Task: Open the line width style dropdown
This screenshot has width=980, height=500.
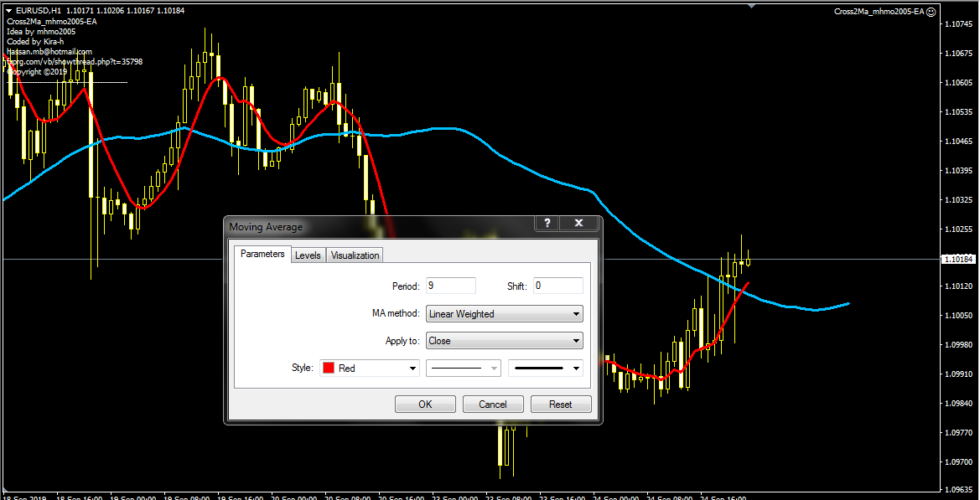Action: tap(546, 368)
